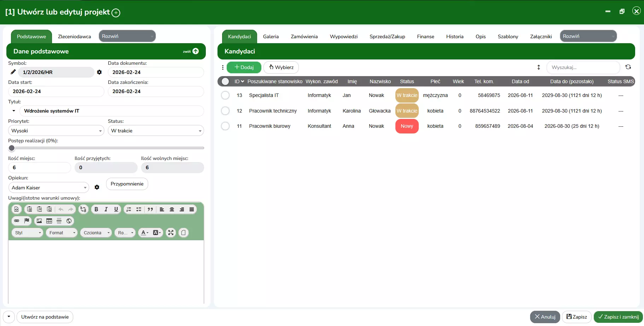
Task: Open the three-dot menu beside Dodaj
Action: coord(222,67)
